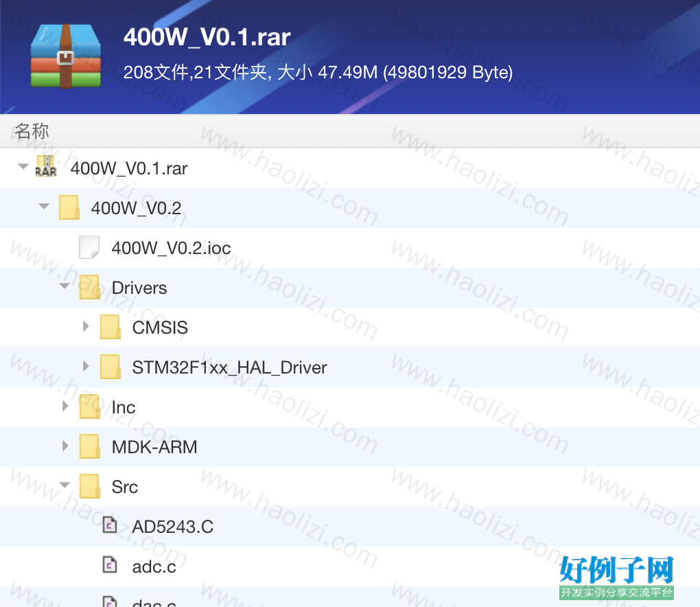Click the 400W_V0.1.rar header title
The height and width of the screenshot is (607, 700).
pos(207,37)
